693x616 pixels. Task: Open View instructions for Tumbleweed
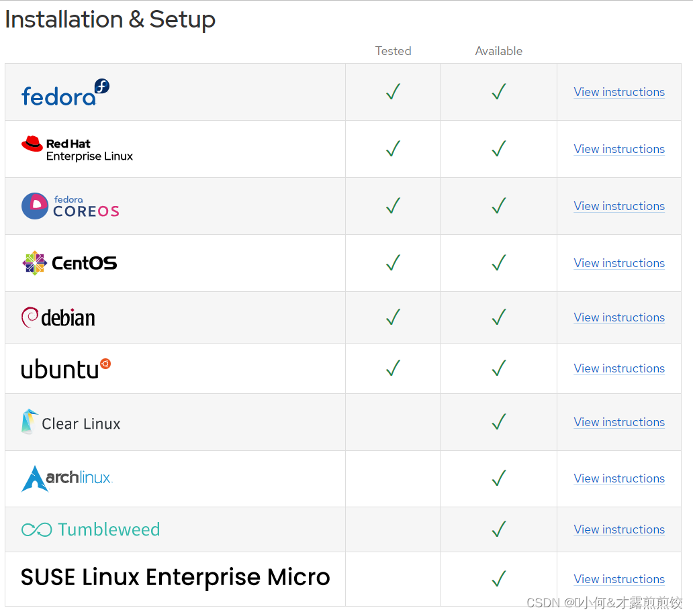pos(619,529)
